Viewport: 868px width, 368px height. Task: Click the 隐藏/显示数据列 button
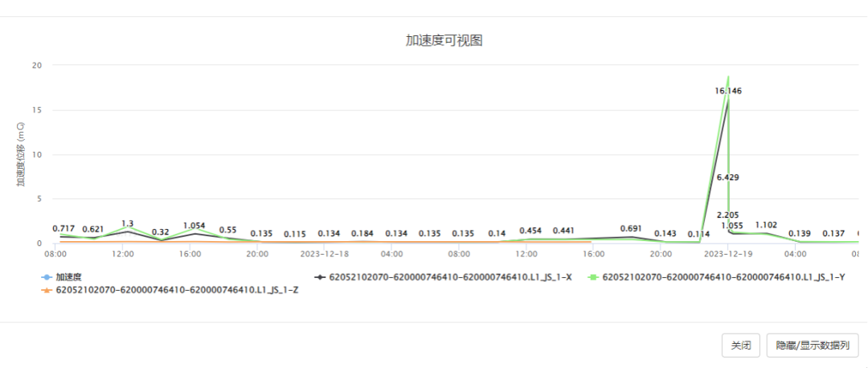(813, 346)
